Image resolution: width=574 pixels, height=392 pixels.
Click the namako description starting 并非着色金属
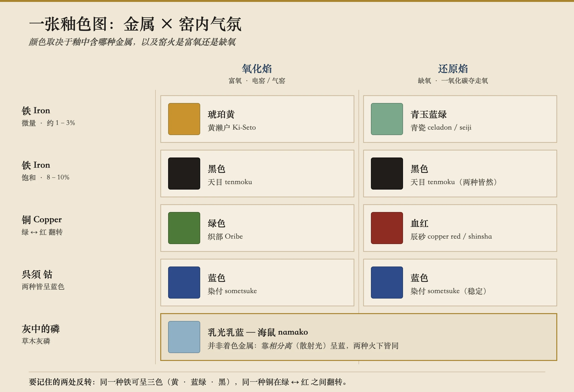pos(303,346)
